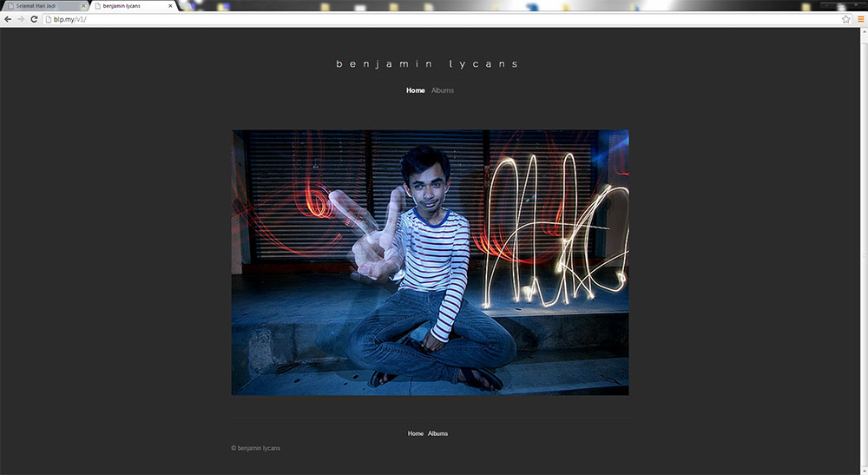The image size is (868, 475).
Task: Click the browser back arrow
Action: coord(8,19)
